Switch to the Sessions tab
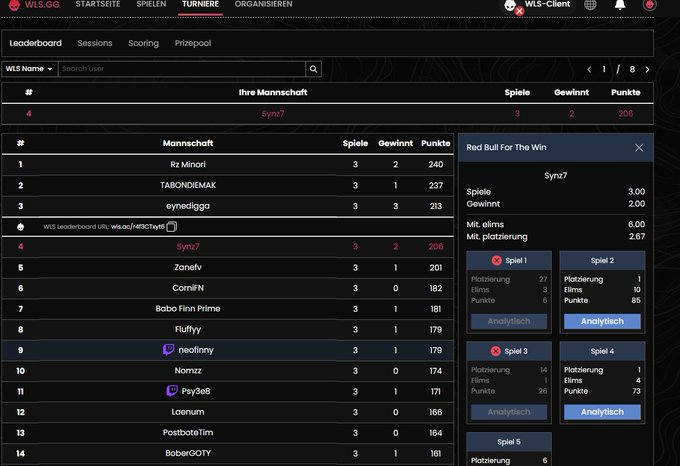680x466 pixels. [95, 43]
